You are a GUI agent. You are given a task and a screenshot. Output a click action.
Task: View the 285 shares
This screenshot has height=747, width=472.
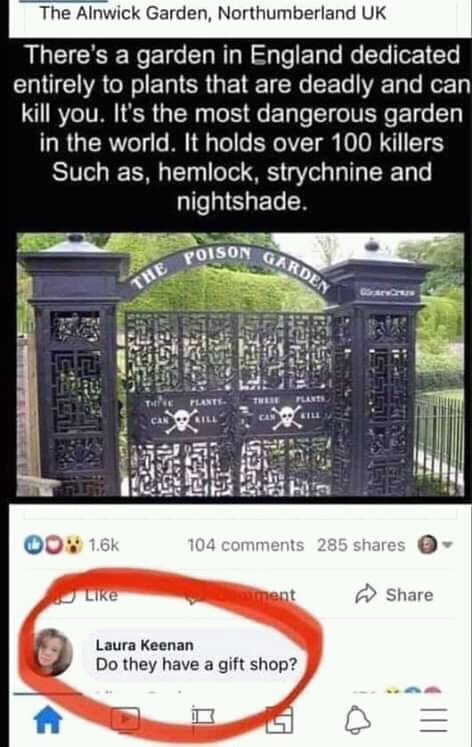pos(361,545)
